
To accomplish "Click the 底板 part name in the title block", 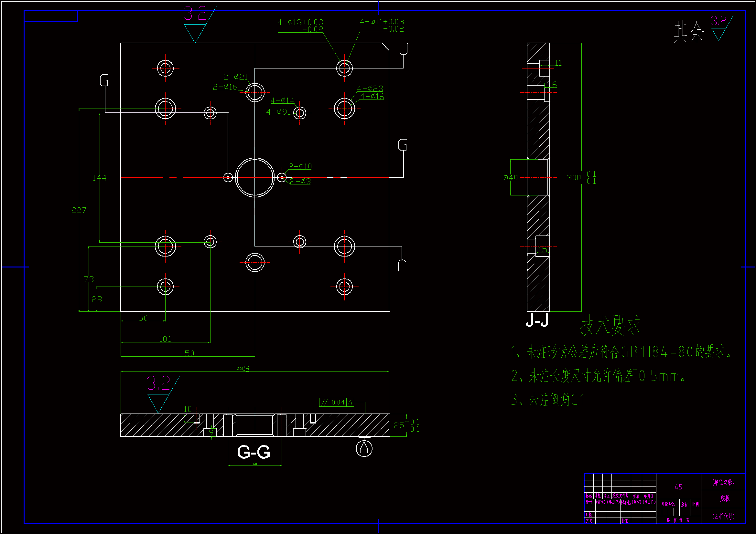I will pyautogui.click(x=725, y=498).
